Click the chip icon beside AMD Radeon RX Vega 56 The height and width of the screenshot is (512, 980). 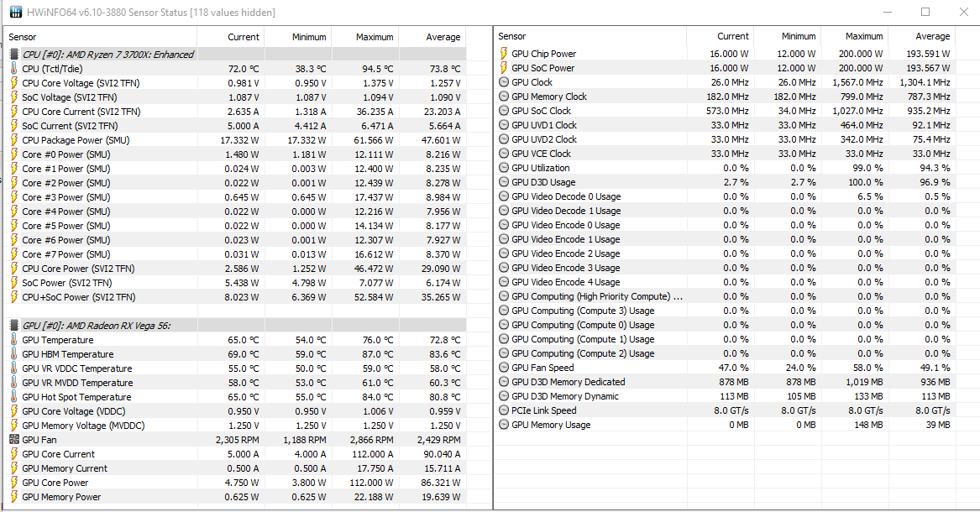(x=13, y=326)
